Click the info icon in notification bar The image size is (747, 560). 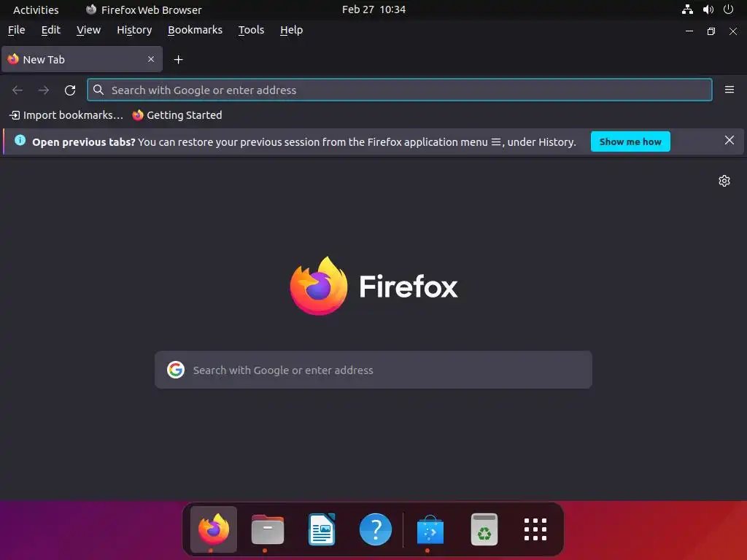click(20, 140)
